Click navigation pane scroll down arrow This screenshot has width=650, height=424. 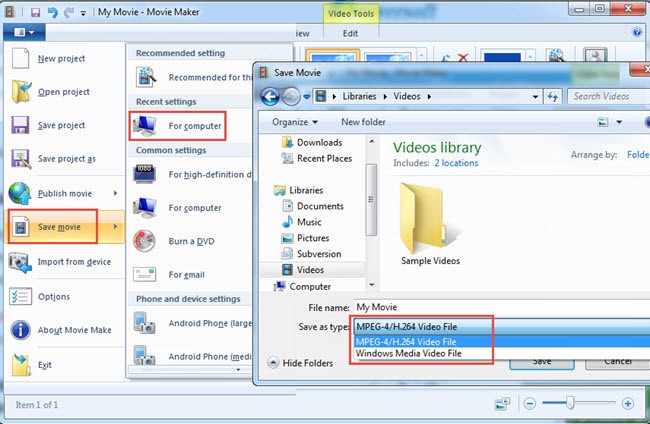coord(371,285)
